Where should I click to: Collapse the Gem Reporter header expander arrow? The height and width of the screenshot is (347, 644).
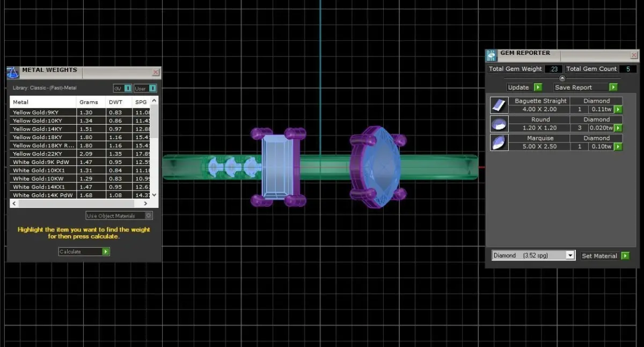pos(562,78)
